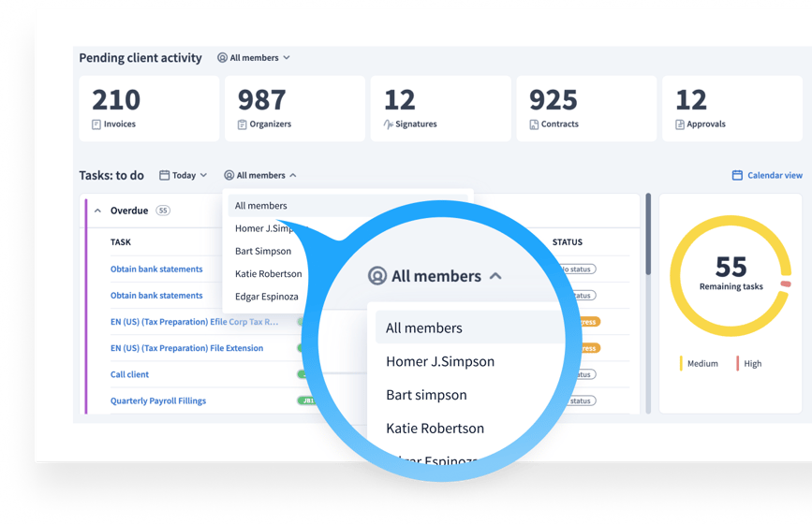Image resolution: width=812 pixels, height=524 pixels.
Task: Open the first Obtain bank statements task
Action: point(156,269)
